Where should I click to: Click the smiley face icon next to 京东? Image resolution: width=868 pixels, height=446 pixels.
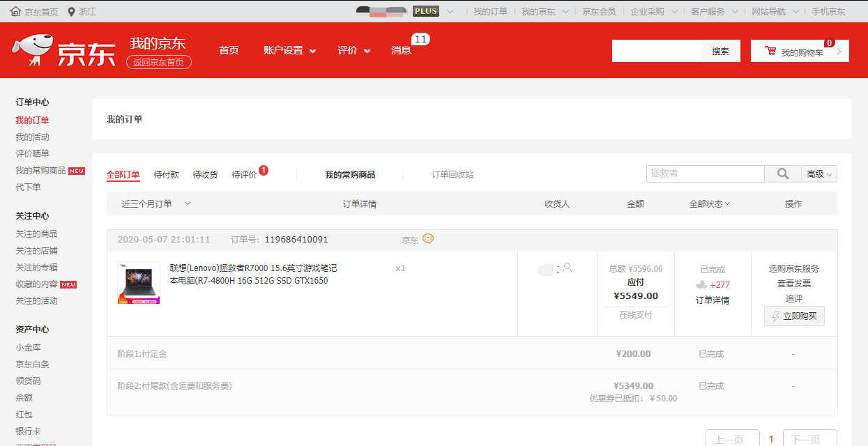click(x=428, y=238)
